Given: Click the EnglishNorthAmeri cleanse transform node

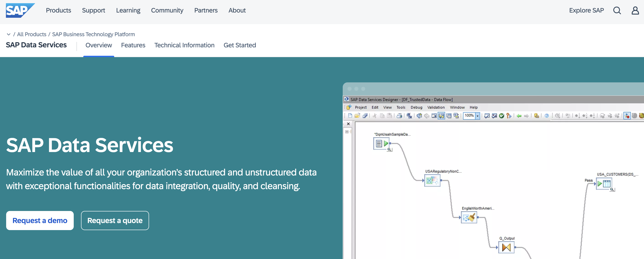Looking at the screenshot, I should pyautogui.click(x=469, y=218).
